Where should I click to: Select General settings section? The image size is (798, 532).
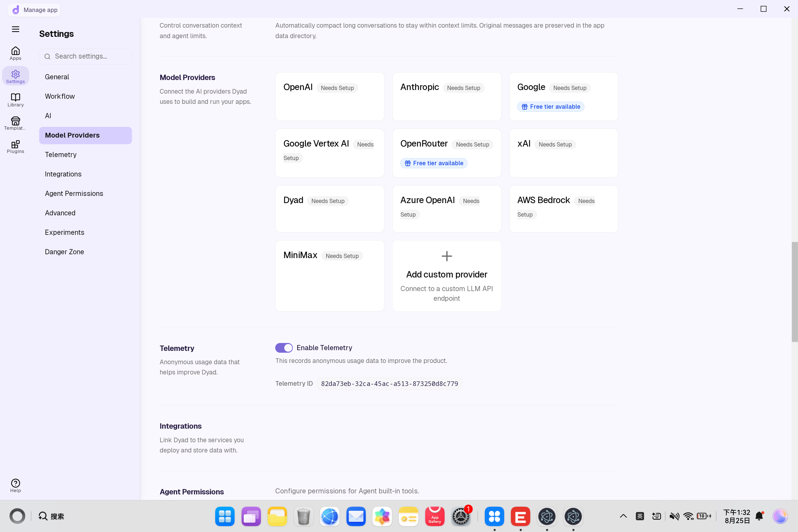tap(85, 77)
